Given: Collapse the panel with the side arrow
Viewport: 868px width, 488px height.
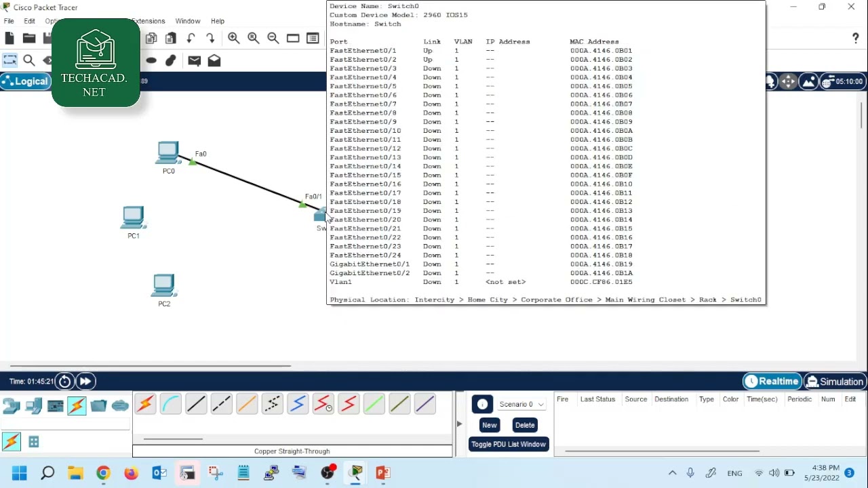Looking at the screenshot, I should click(x=459, y=424).
